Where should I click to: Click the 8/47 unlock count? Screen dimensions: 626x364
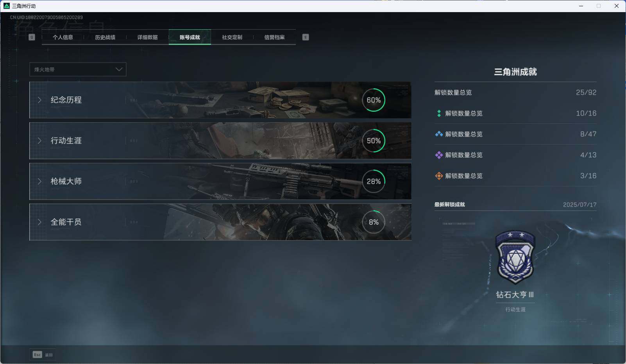[x=588, y=134]
